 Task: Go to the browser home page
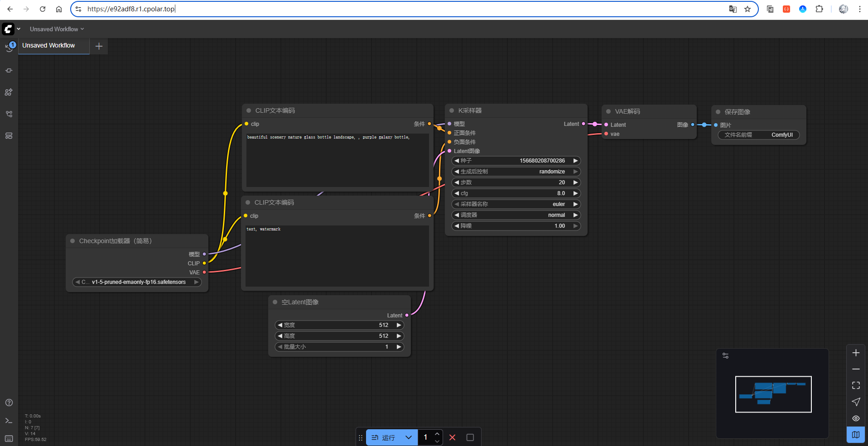pyautogui.click(x=59, y=9)
